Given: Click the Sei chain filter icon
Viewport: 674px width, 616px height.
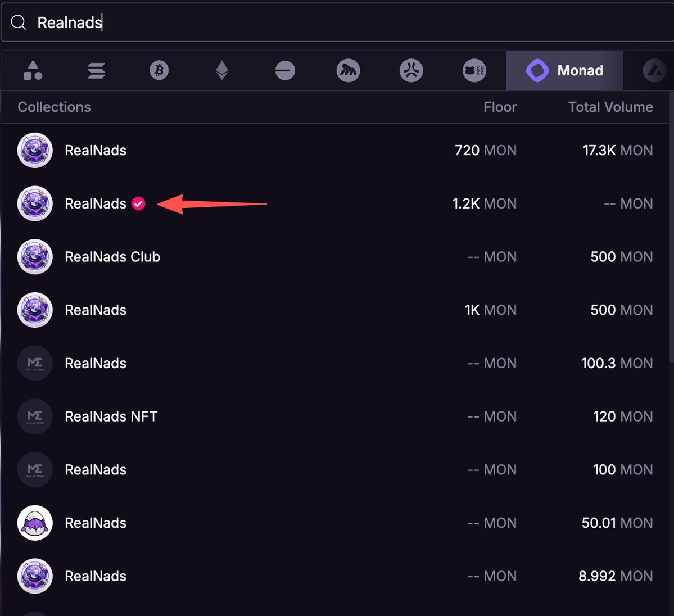Looking at the screenshot, I should 411,70.
